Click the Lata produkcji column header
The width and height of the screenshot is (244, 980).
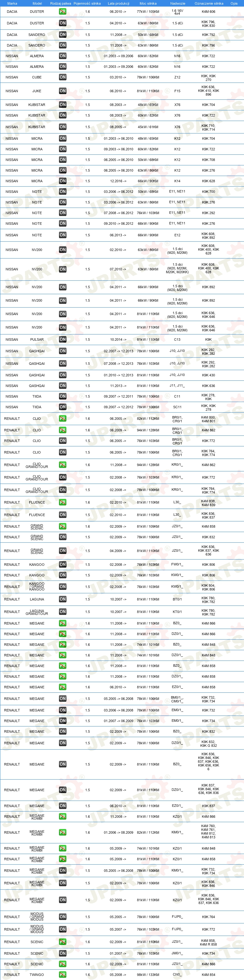click(118, 3)
